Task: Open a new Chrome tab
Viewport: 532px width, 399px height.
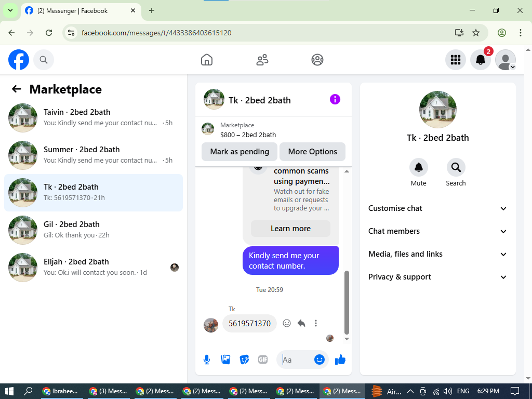Action: pos(152,10)
